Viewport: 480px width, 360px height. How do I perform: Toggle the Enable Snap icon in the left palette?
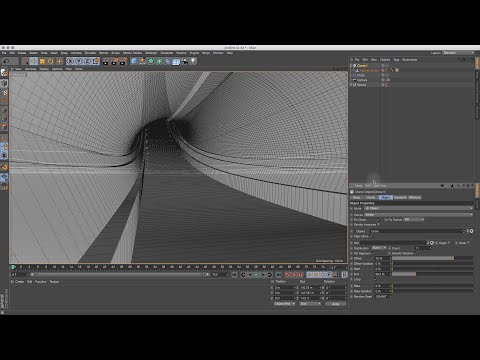point(4,167)
